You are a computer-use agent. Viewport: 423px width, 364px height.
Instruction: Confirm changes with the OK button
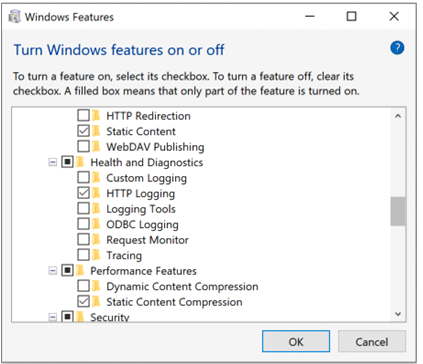[x=296, y=341]
